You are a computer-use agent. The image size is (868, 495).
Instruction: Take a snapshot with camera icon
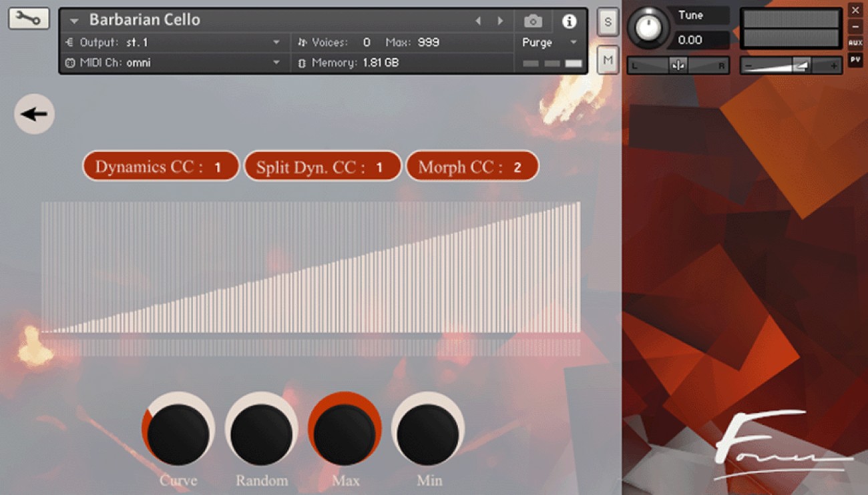[533, 21]
